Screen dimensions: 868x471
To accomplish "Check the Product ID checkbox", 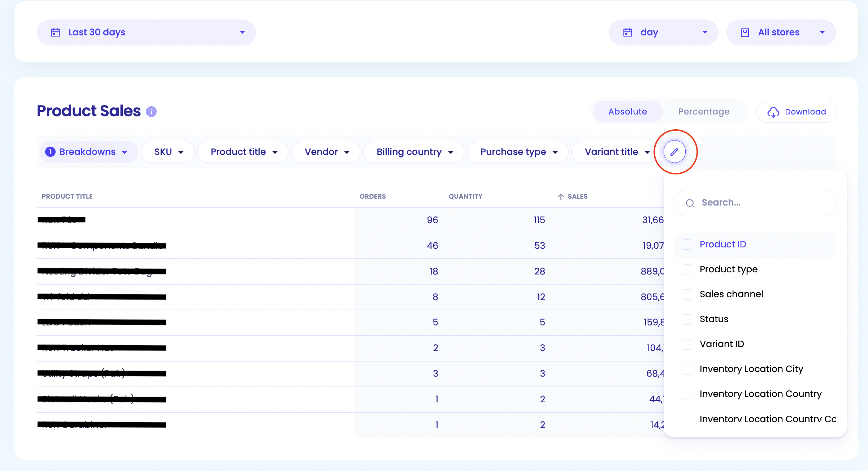I will (687, 245).
